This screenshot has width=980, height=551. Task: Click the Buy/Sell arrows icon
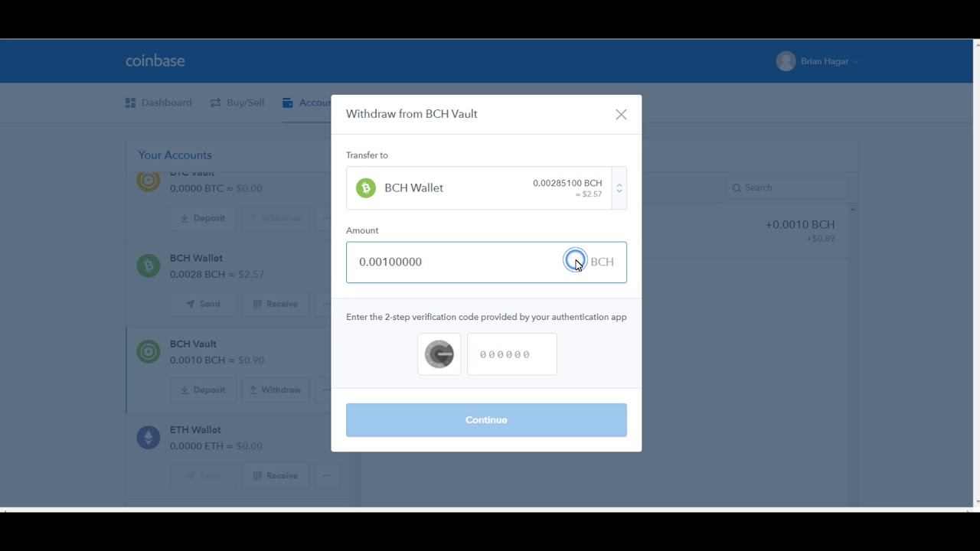click(215, 103)
